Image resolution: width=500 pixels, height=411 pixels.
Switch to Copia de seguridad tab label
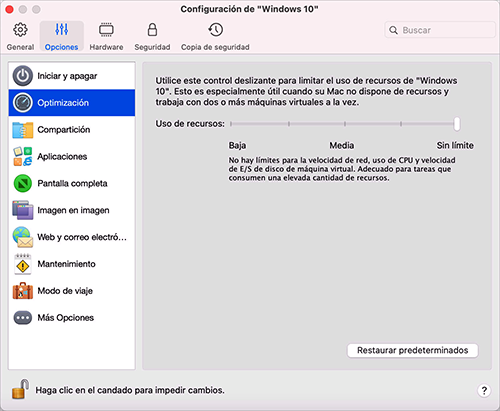tap(215, 47)
